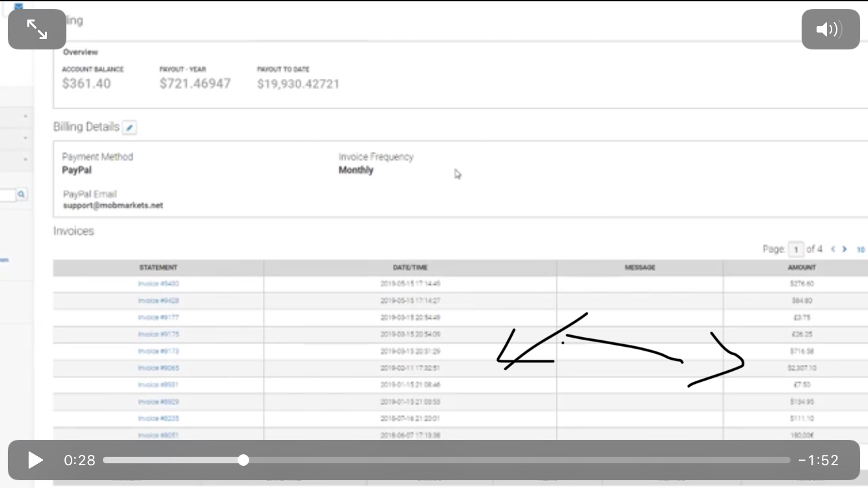
Task: Click amount $716.58
Action: pos(802,351)
